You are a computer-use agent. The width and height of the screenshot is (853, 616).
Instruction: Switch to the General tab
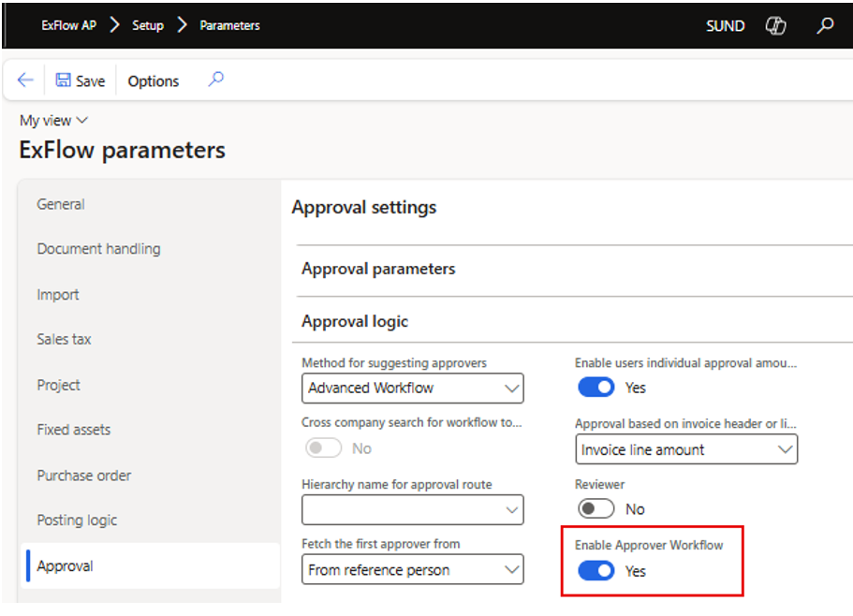(x=61, y=204)
